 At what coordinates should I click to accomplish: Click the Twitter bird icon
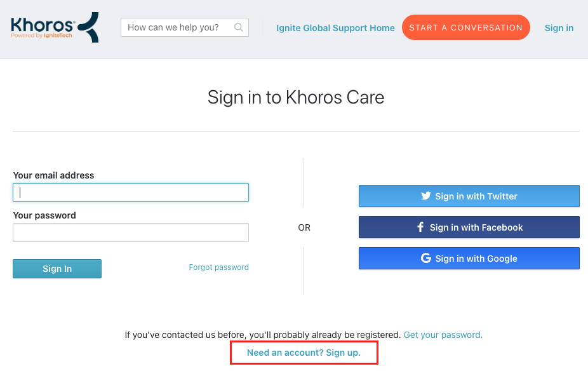pos(425,196)
